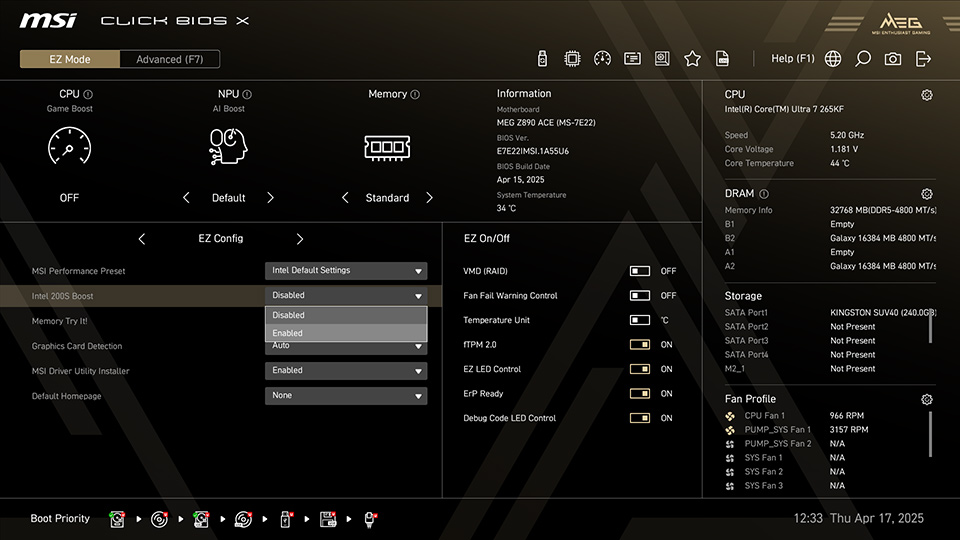Screen dimensions: 960x540
Task: Expand the Default Homepage dropdown
Action: 346,396
